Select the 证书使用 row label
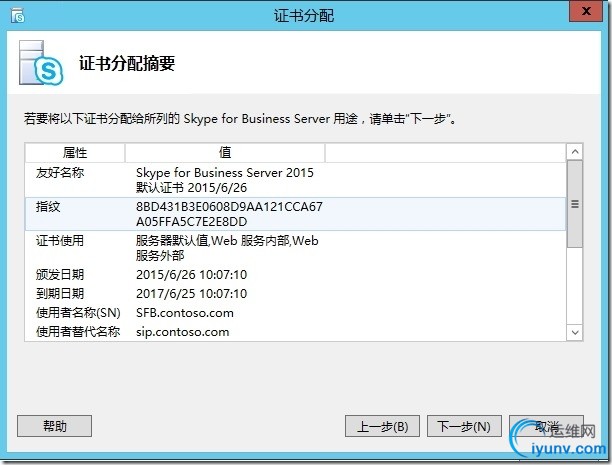This screenshot has height=465, width=612. coord(60,241)
